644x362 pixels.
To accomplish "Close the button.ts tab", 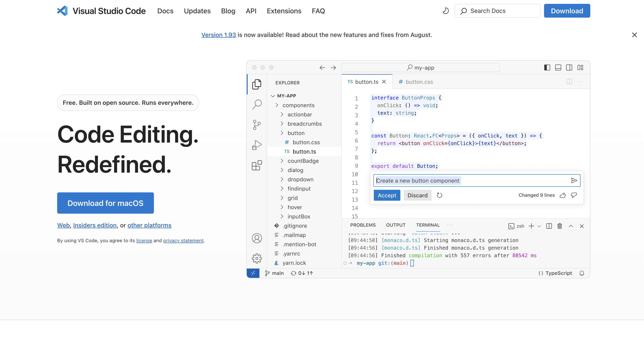I will pyautogui.click(x=384, y=82).
